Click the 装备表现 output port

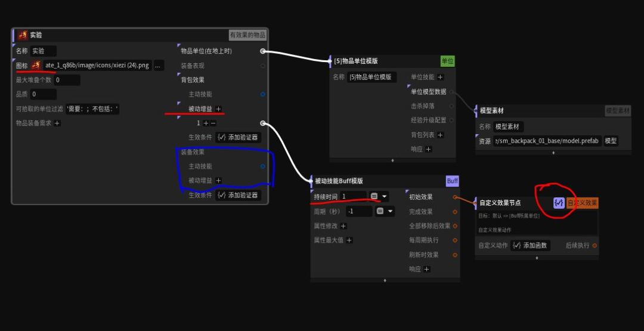click(x=263, y=66)
